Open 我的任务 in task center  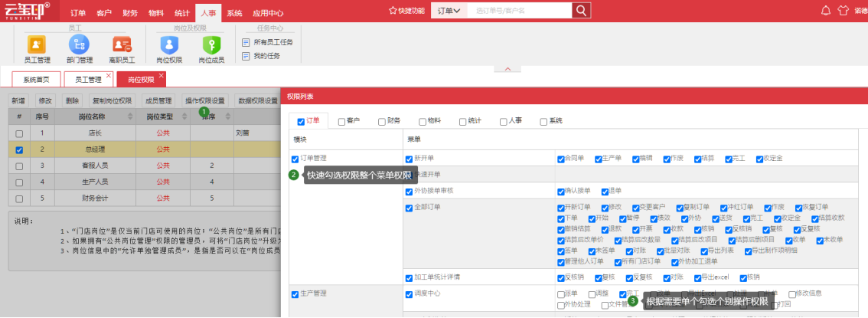261,56
